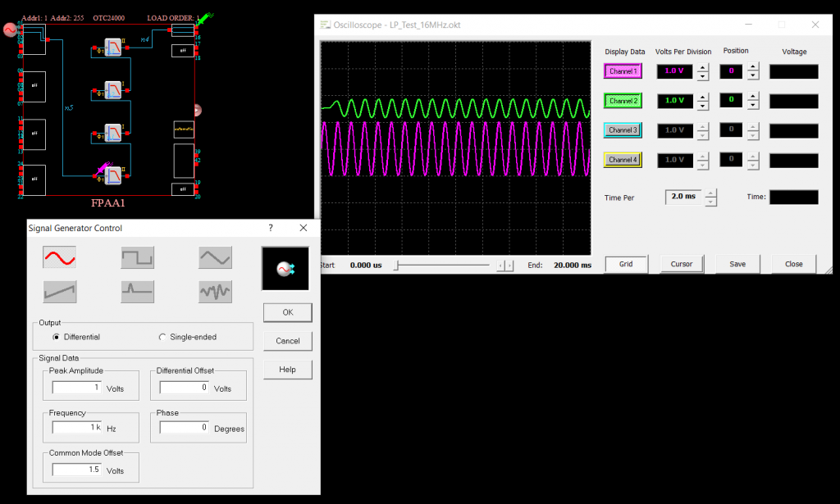Pick the triangle wave waveform
The image size is (840, 504).
[x=215, y=258]
